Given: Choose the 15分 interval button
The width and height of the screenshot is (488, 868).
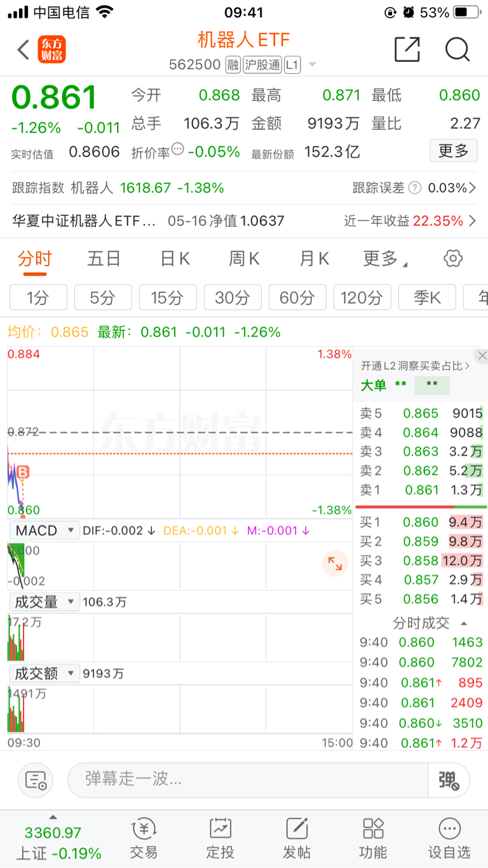Looking at the screenshot, I should click(168, 297).
